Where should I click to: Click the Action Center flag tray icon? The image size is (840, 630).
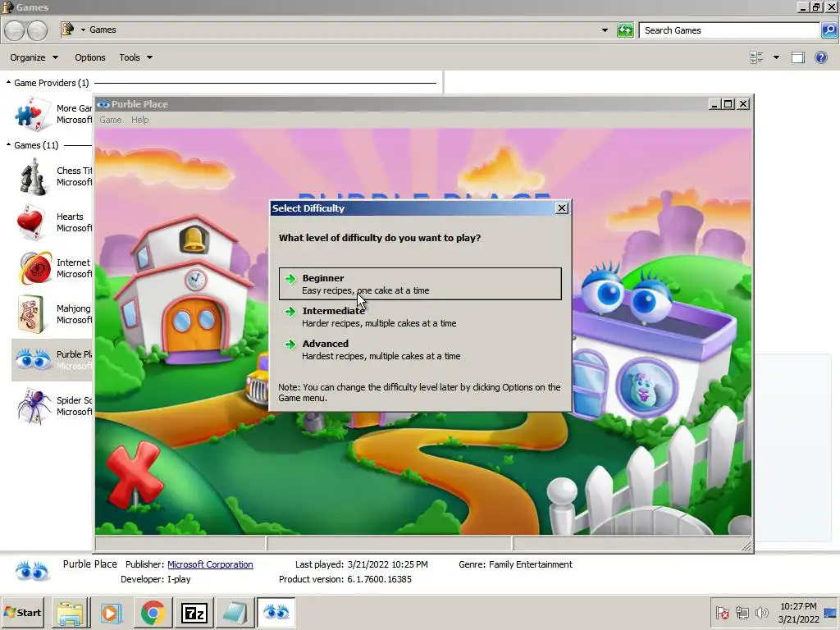pos(722,612)
